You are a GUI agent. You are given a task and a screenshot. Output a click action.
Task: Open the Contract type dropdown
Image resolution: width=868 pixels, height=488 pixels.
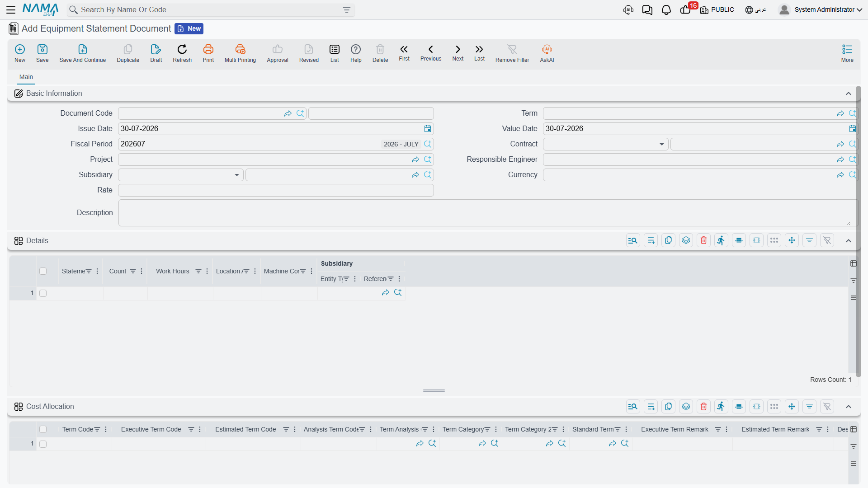point(606,144)
